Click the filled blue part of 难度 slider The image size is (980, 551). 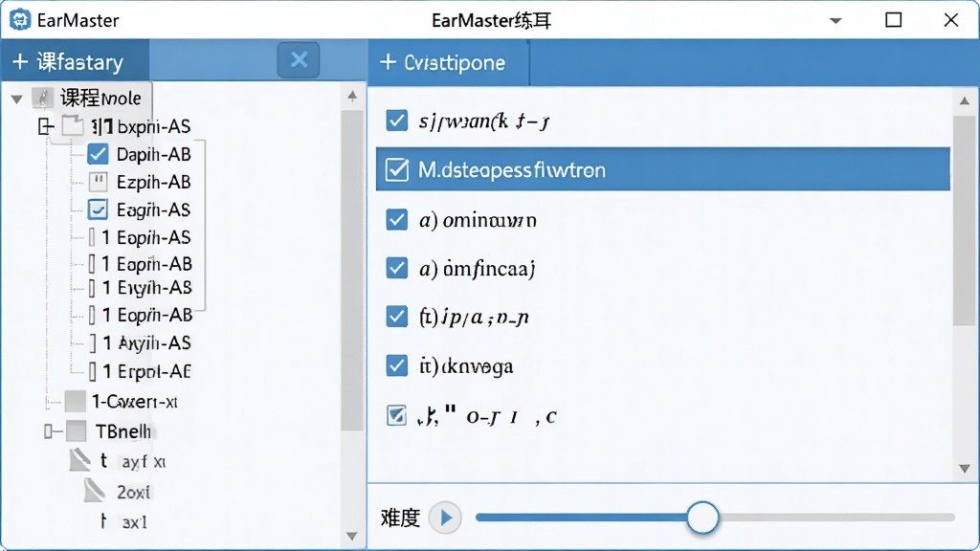click(581, 518)
